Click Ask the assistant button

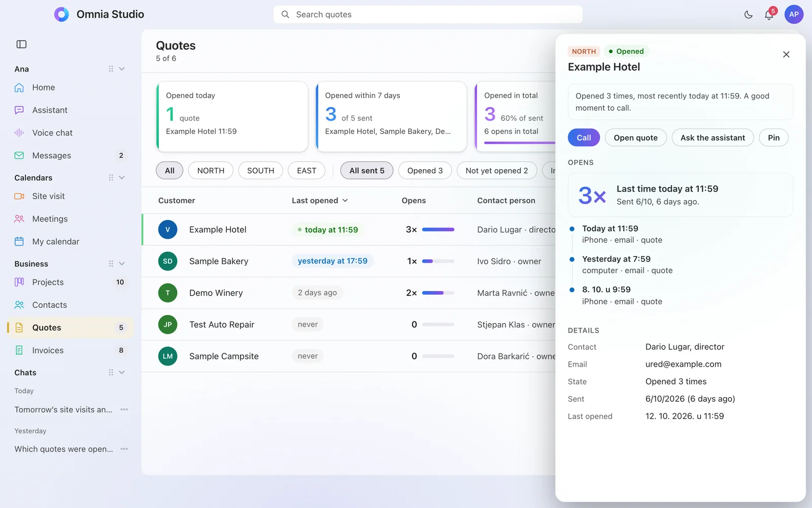click(713, 138)
